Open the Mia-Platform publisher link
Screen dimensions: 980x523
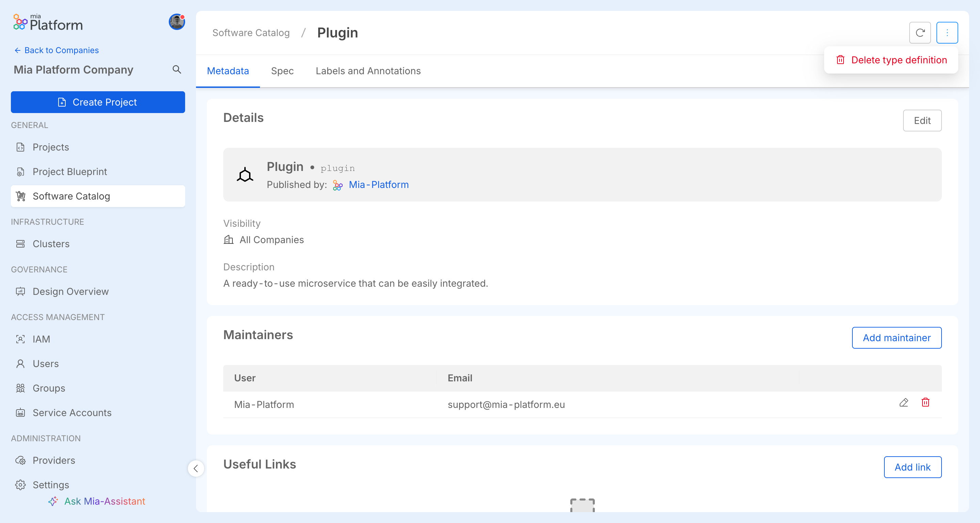(x=378, y=185)
